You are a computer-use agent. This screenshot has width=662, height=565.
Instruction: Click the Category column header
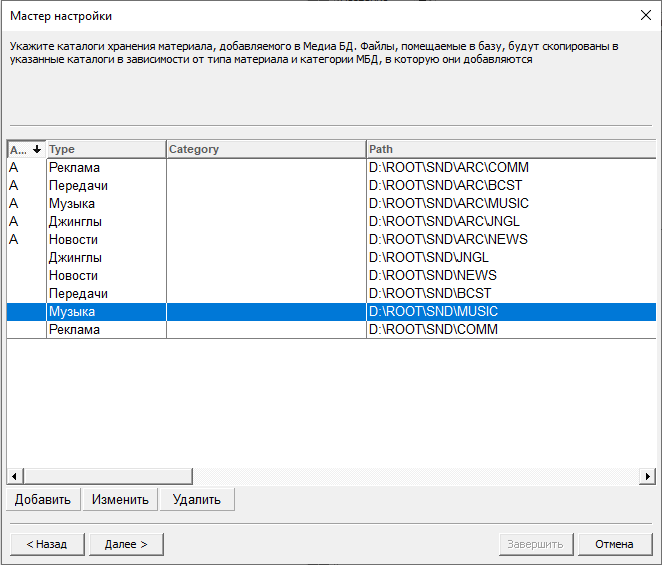pyautogui.click(x=265, y=149)
